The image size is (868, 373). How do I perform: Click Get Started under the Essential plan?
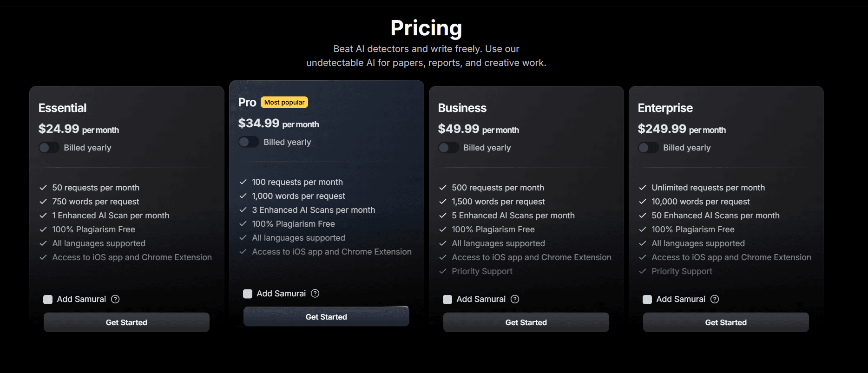tap(126, 322)
